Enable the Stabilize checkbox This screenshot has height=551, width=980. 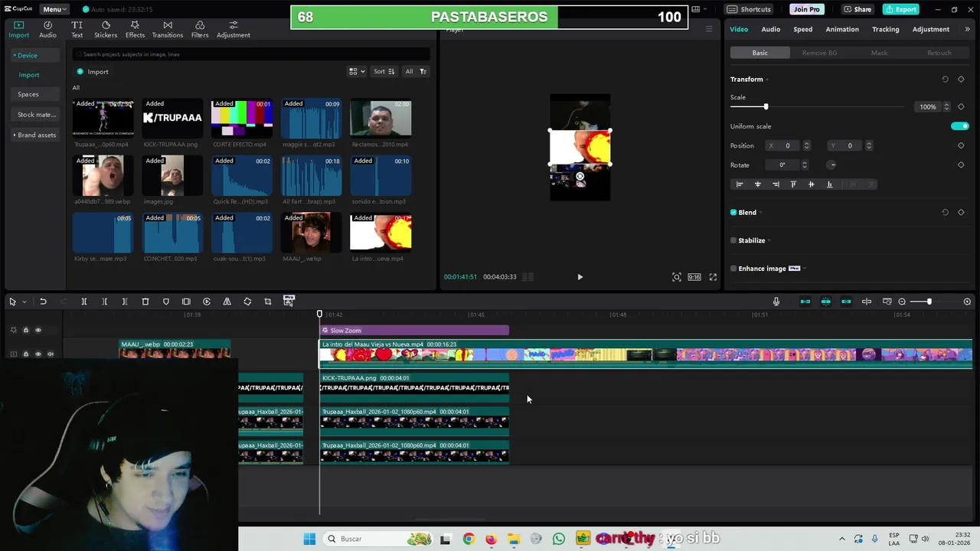pos(733,240)
